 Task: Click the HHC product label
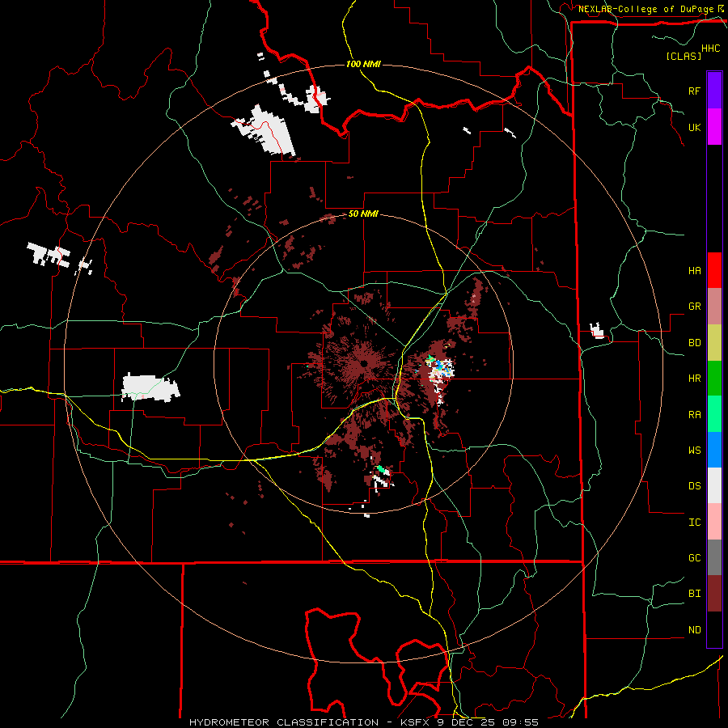pyautogui.click(x=710, y=49)
